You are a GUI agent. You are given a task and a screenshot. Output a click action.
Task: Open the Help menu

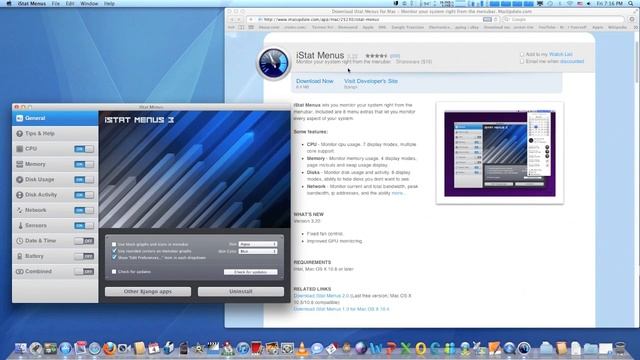coord(109,3)
